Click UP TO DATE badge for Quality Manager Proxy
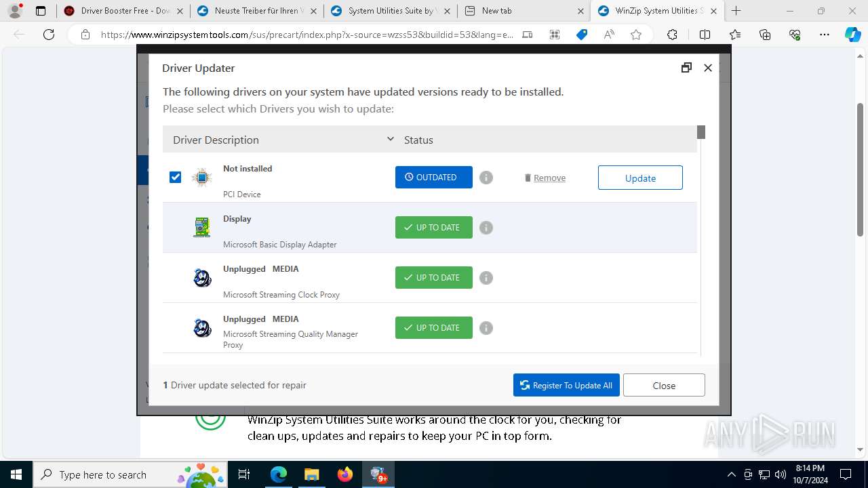 (434, 328)
